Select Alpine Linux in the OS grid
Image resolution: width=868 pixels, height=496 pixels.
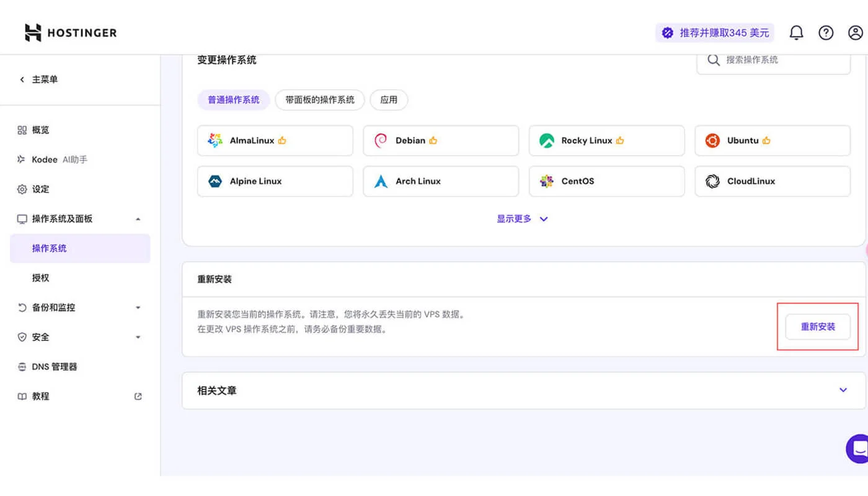[214, 181]
